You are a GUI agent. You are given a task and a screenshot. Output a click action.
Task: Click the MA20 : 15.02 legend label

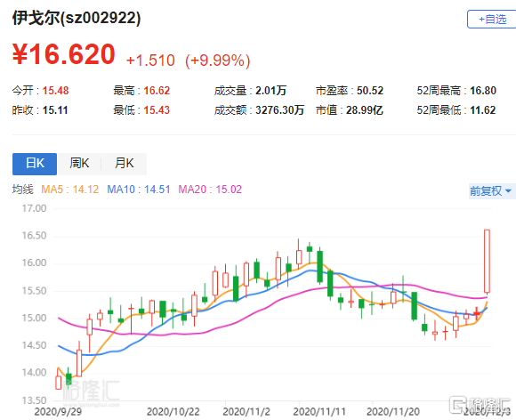pos(210,190)
